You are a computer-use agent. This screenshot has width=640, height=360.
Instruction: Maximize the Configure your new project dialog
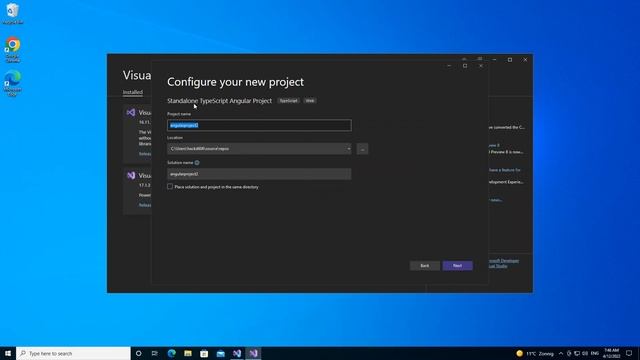pyautogui.click(x=465, y=66)
